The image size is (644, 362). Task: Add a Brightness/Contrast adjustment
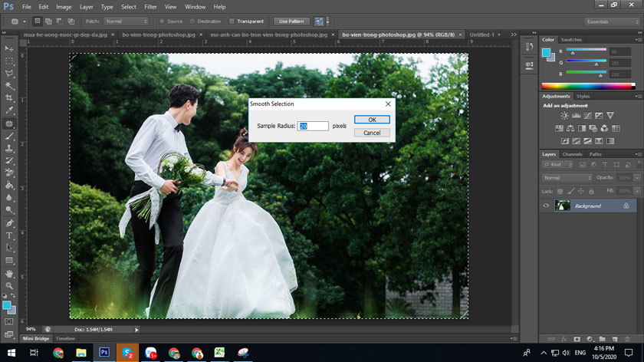coord(565,116)
